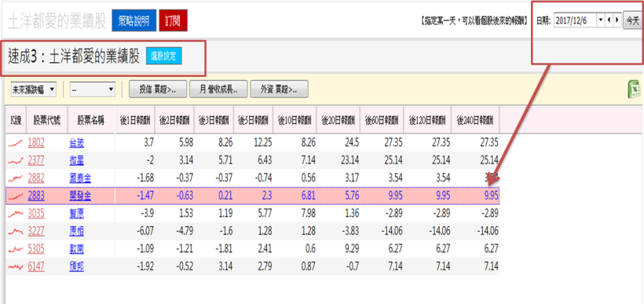
Task: Sort by 股票名稱 column header
Action: tap(91, 120)
